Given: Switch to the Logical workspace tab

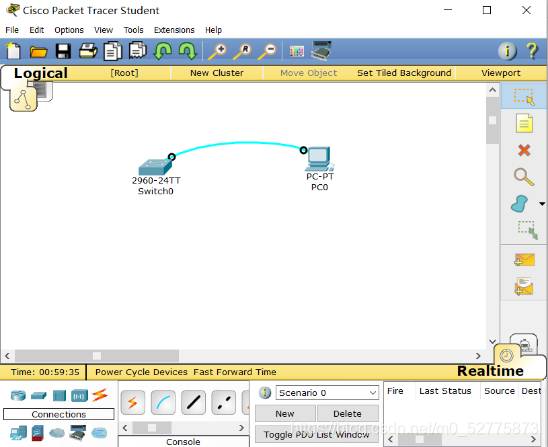Looking at the screenshot, I should [x=41, y=73].
